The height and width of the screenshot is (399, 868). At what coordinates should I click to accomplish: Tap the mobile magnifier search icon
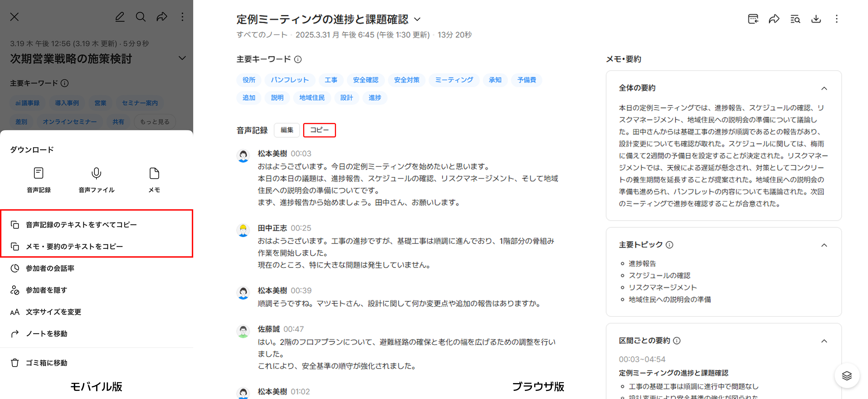141,17
